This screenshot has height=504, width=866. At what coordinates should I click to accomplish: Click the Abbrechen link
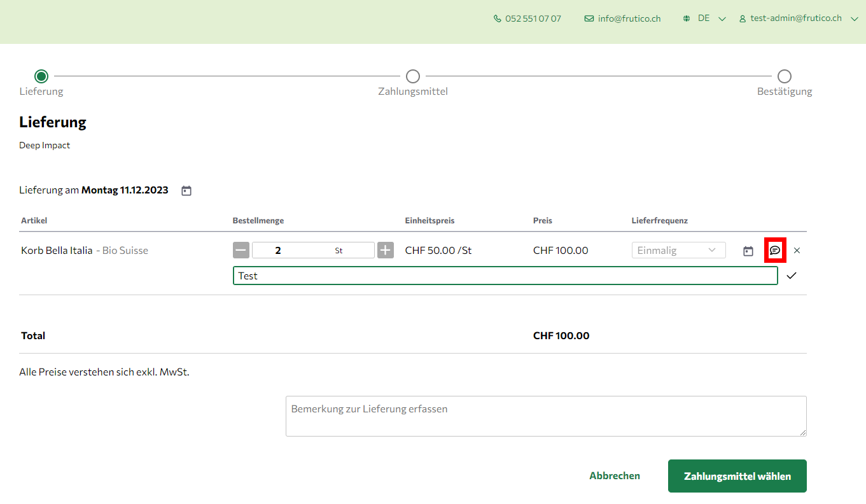[x=615, y=476]
